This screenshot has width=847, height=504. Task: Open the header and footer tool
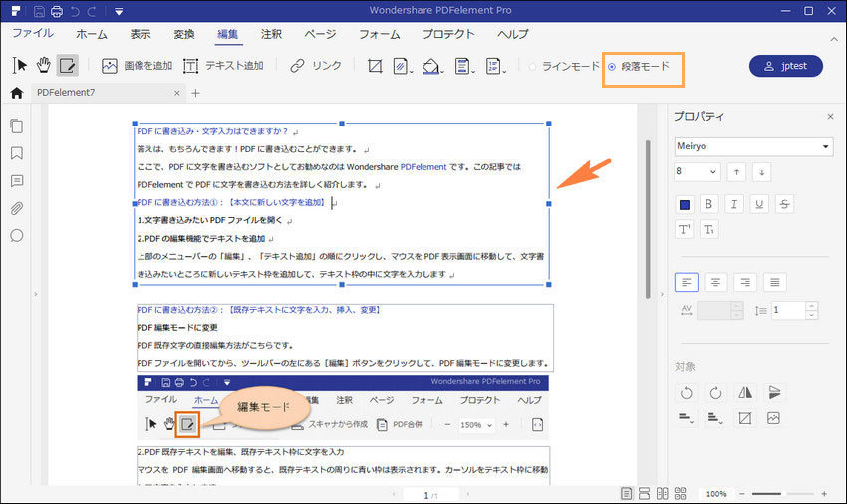463,66
